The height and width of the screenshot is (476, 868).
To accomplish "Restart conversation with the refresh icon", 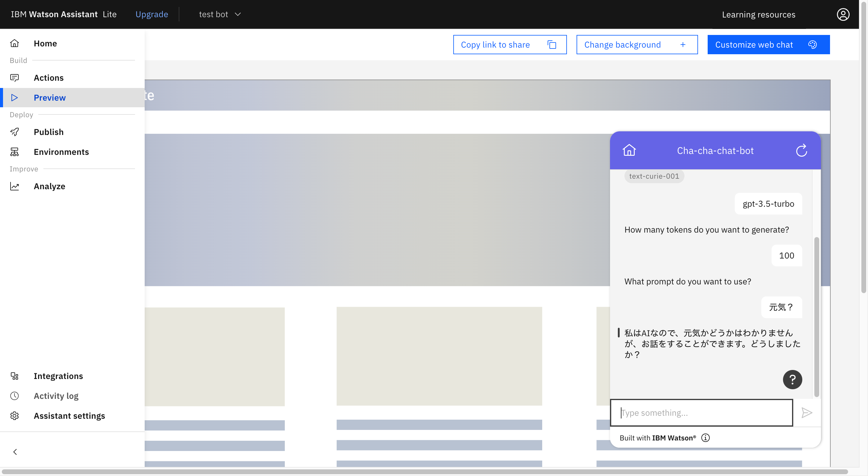I will (801, 150).
